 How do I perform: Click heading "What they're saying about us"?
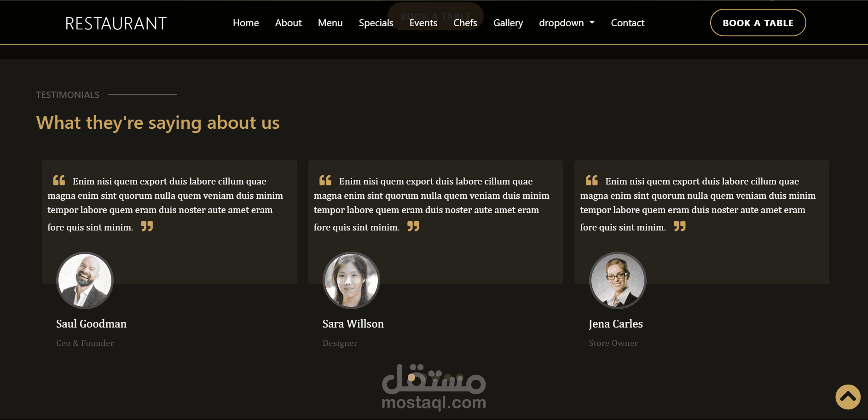158,123
